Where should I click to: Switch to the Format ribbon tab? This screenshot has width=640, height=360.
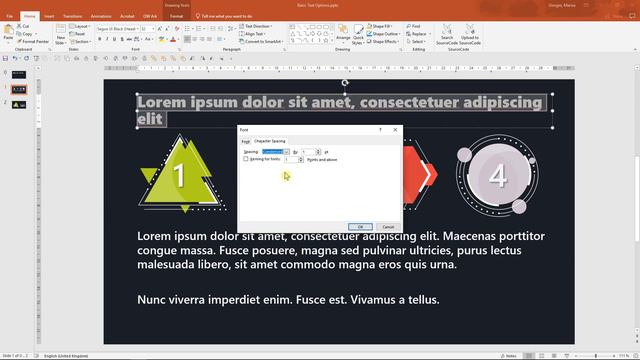point(176,16)
